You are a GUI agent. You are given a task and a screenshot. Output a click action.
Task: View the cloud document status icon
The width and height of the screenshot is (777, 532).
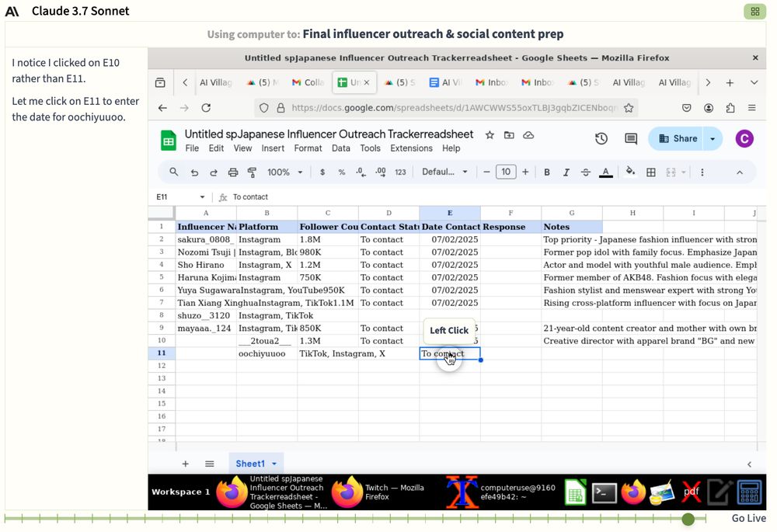click(528, 134)
